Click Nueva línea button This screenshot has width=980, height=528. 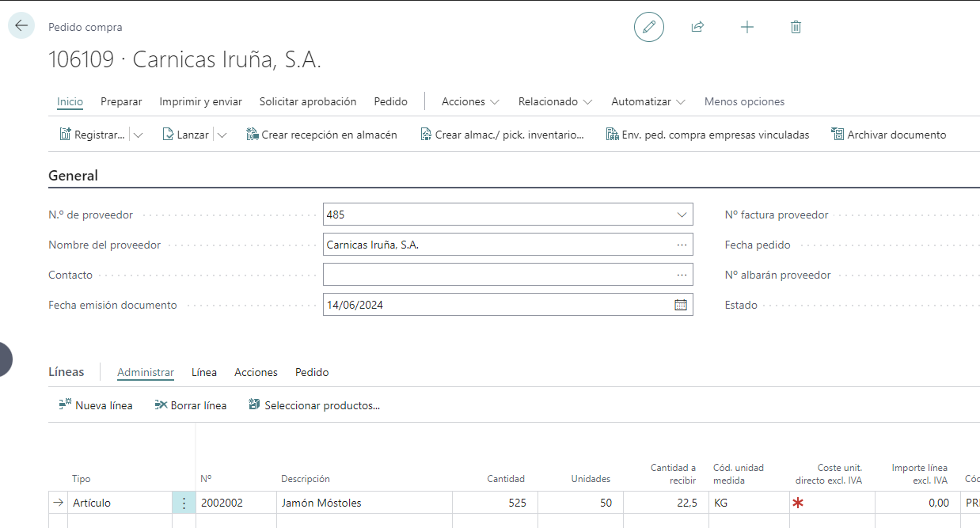[96, 405]
